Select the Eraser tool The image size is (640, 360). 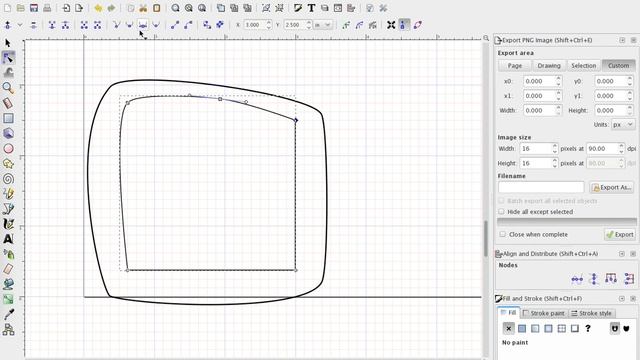pyautogui.click(x=8, y=269)
